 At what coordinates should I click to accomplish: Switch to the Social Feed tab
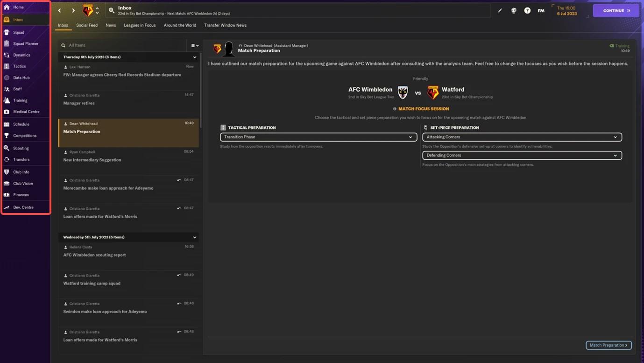point(87,25)
